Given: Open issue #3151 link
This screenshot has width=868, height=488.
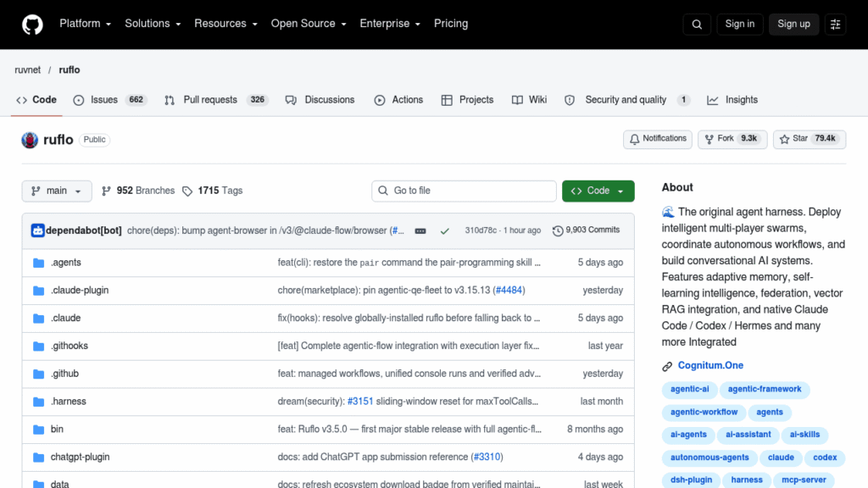Looking at the screenshot, I should 360,402.
